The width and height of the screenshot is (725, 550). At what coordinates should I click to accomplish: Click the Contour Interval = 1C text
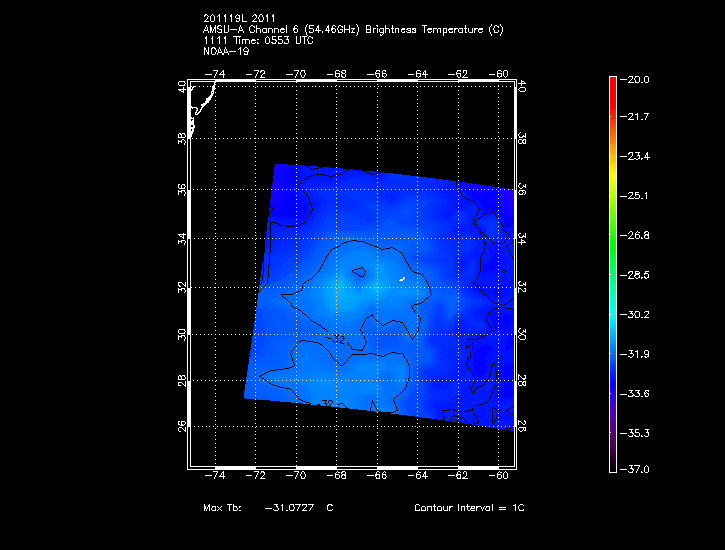[469, 508]
